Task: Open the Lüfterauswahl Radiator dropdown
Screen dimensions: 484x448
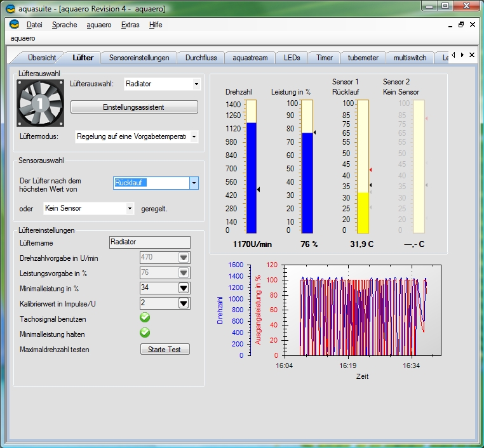Action: click(x=196, y=84)
